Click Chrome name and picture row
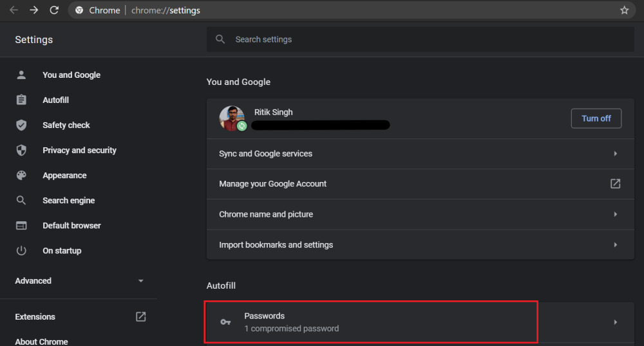This screenshot has height=346, width=644. click(x=420, y=214)
